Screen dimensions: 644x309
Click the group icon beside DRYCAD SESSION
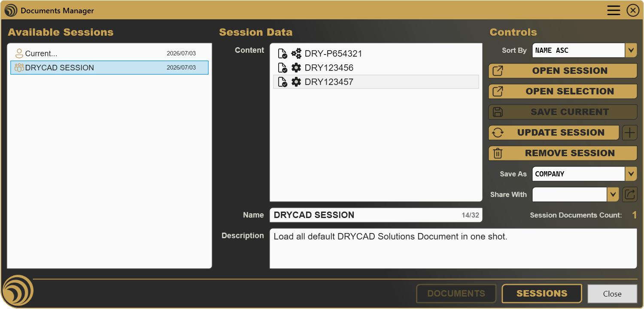(19, 67)
